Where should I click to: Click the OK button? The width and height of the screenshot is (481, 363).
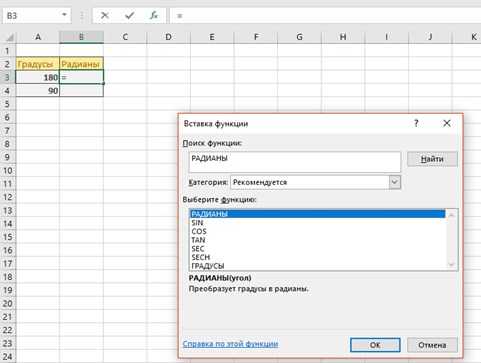tap(375, 345)
